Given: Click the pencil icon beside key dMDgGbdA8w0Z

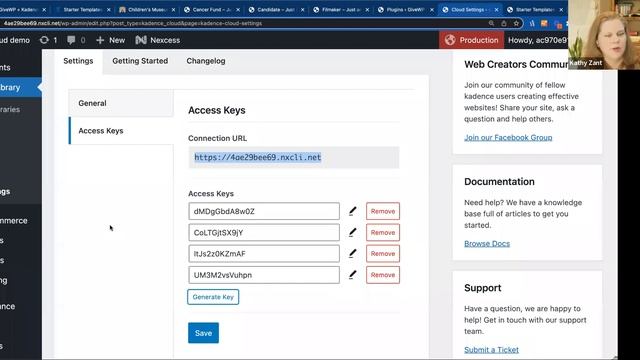Looking at the screenshot, I should pos(353,211).
